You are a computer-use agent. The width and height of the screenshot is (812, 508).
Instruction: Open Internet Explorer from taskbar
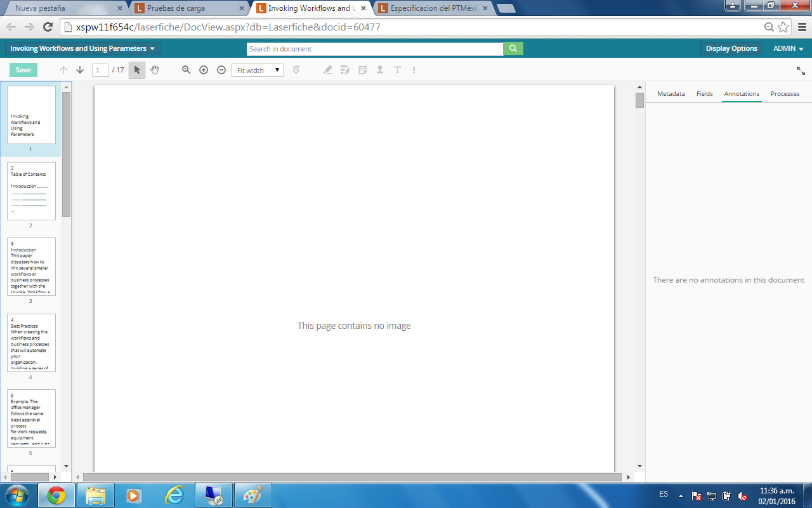point(174,495)
